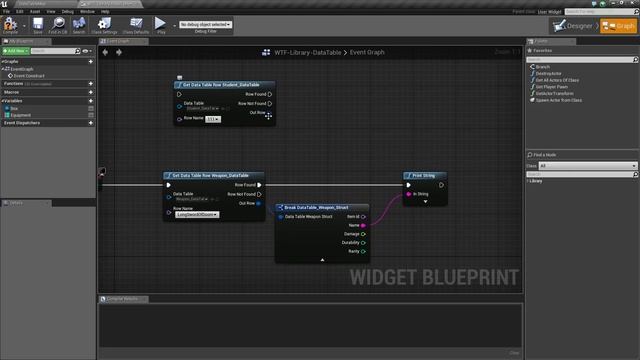Open the Play options dropdown arrow
Screen dimensions: 640x360
tap(174, 25)
